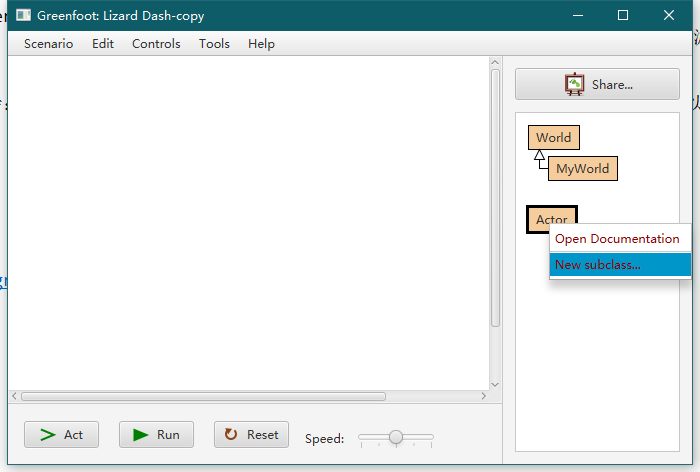Select the Actor class box
Image resolution: width=700 pixels, height=472 pixels.
tap(552, 219)
